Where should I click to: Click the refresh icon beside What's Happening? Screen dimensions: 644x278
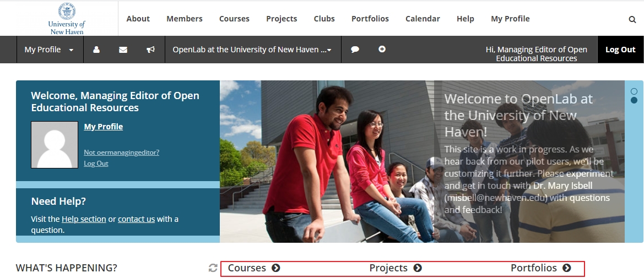pos(213,268)
